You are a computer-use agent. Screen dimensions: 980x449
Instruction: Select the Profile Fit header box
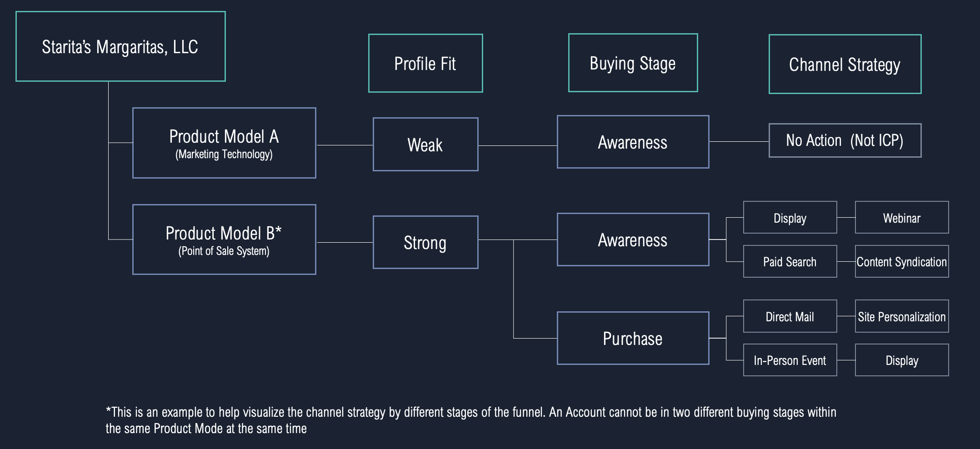(425, 63)
